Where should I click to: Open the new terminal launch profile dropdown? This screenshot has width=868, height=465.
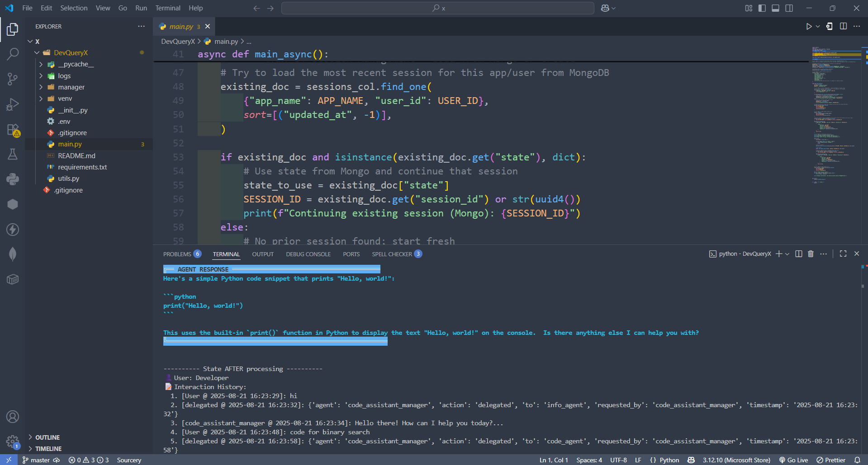[x=787, y=254]
